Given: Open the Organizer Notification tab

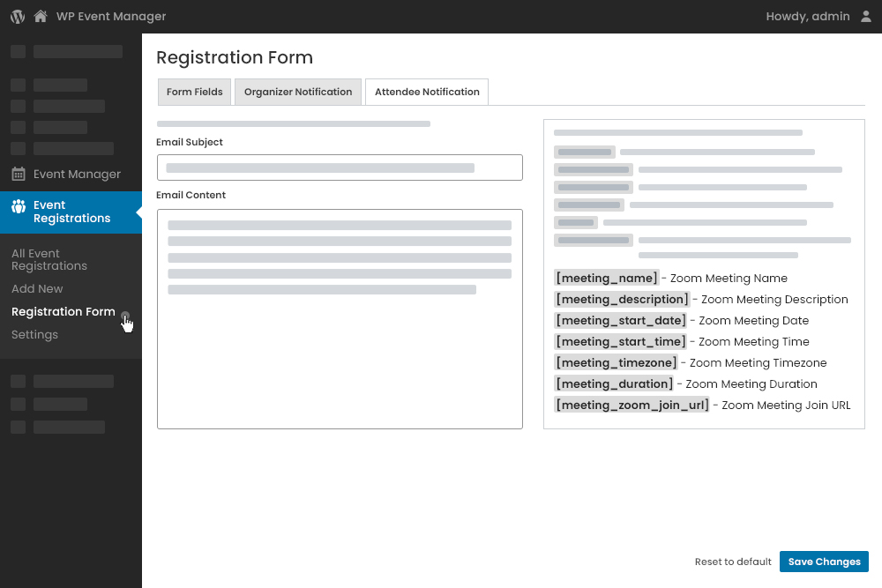Looking at the screenshot, I should click(297, 92).
